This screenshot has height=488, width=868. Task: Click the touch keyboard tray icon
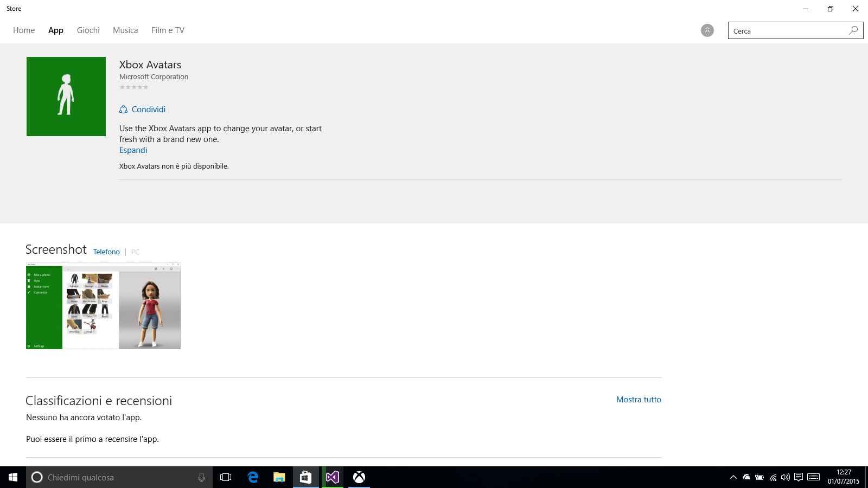point(813,477)
